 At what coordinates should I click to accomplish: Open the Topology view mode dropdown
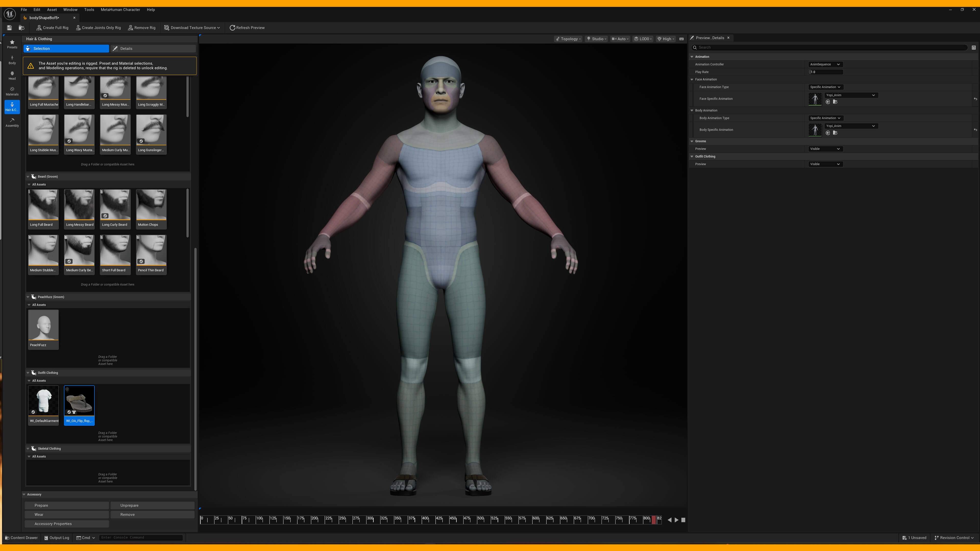[x=568, y=39]
